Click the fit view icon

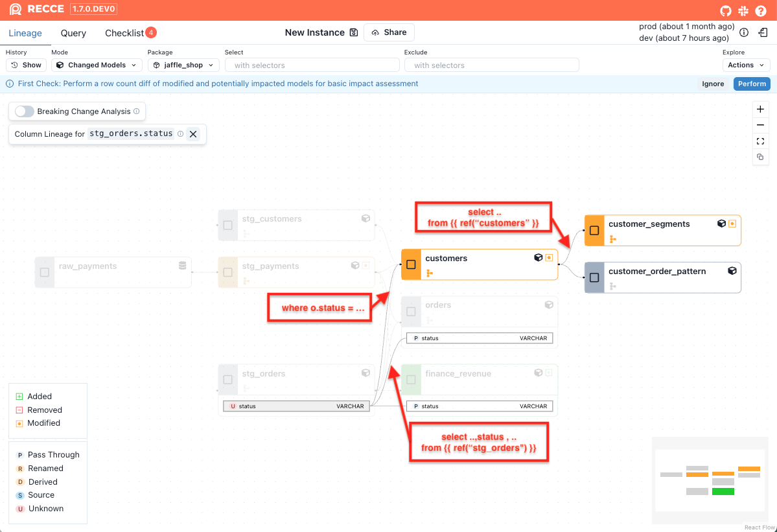tap(760, 141)
